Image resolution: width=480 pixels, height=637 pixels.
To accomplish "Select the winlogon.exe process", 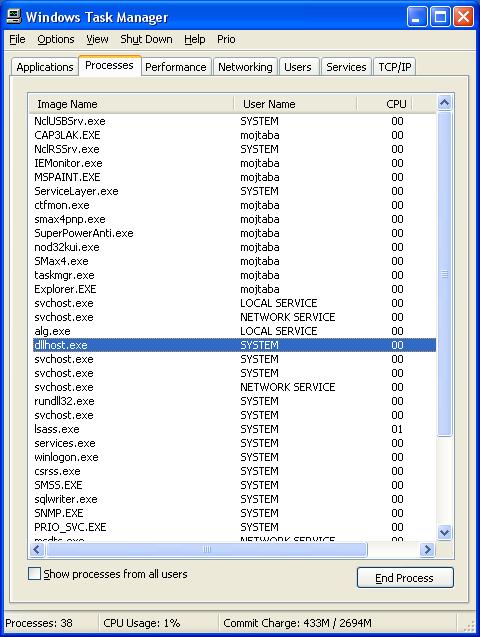I will (x=234, y=457).
